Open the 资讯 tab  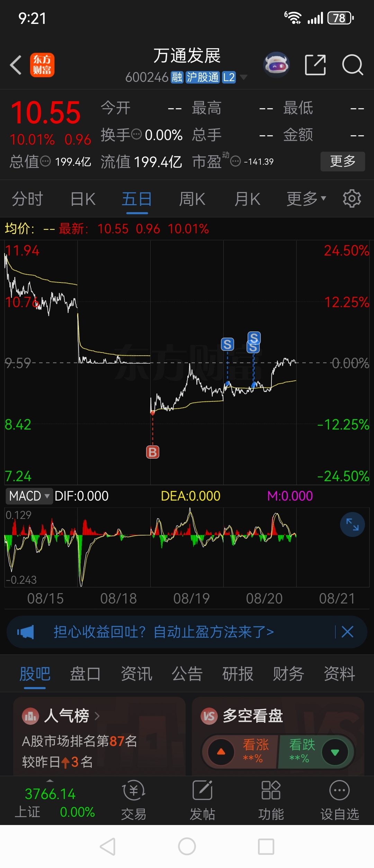[x=136, y=674]
